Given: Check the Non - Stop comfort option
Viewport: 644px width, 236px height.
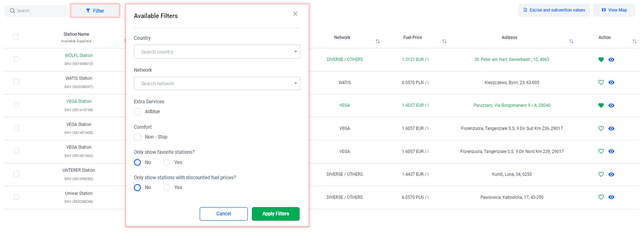Looking at the screenshot, I should 137,137.
